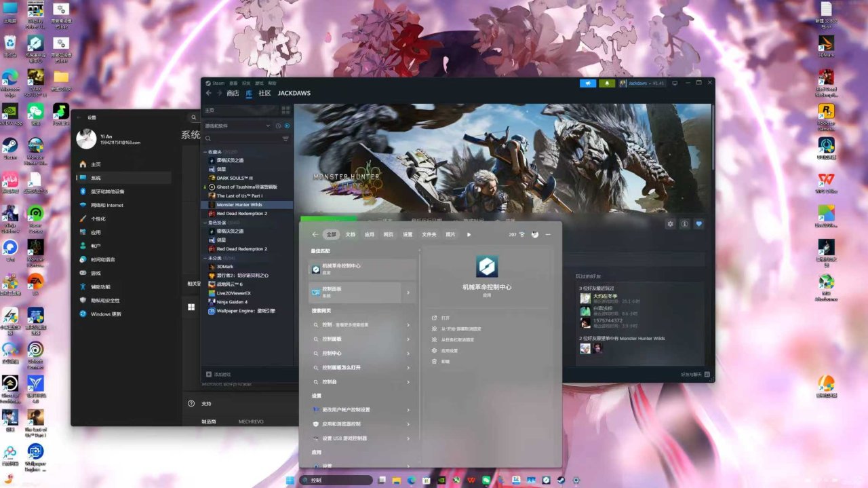Select the 文件夹 search filter tab
The height and width of the screenshot is (488, 868).
click(429, 234)
